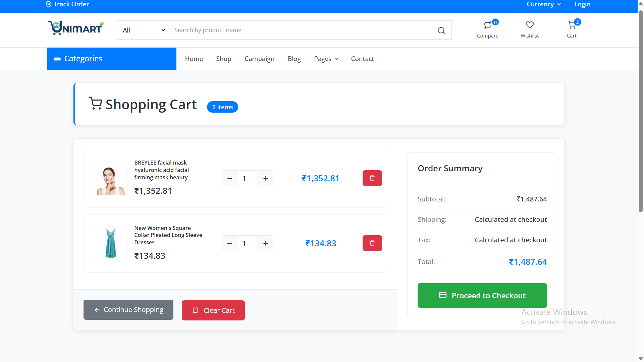Open the Compare icon

pos(488,25)
